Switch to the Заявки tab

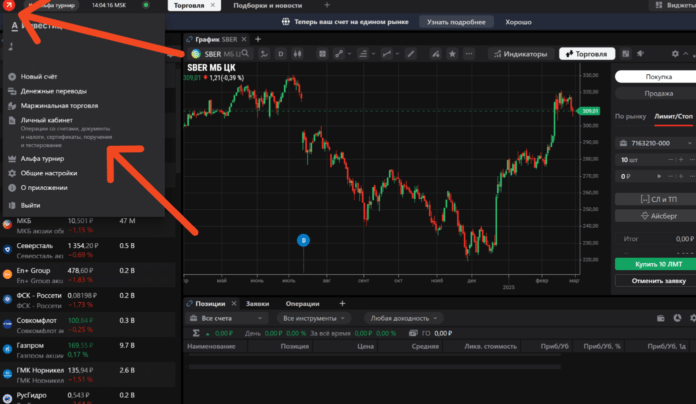[257, 304]
